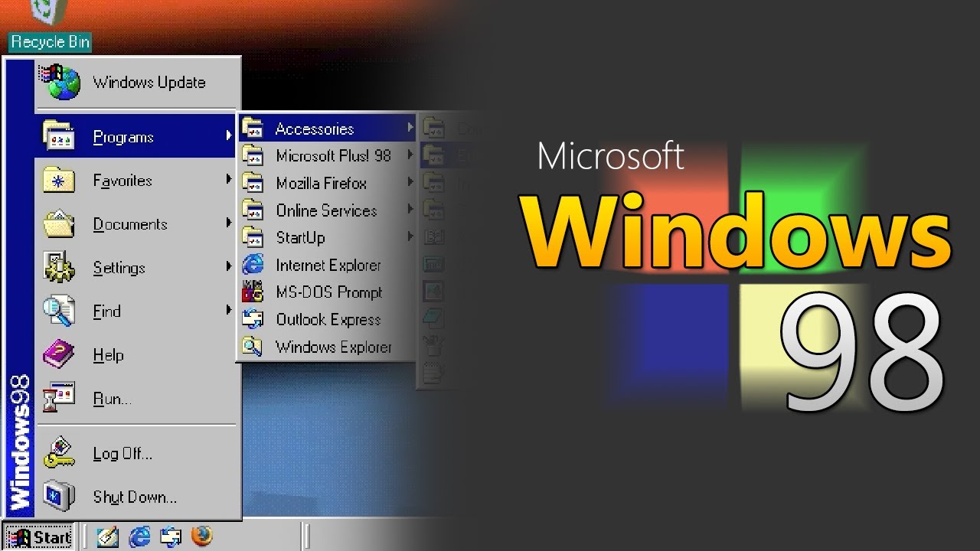This screenshot has height=551, width=980.
Task: Click the StartUp folder icon
Action: tap(253, 237)
